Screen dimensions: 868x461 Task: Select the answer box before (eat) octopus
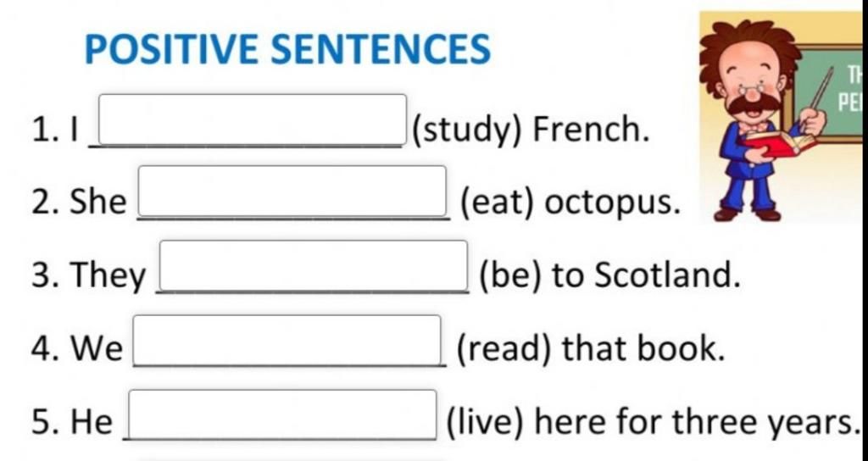(292, 191)
